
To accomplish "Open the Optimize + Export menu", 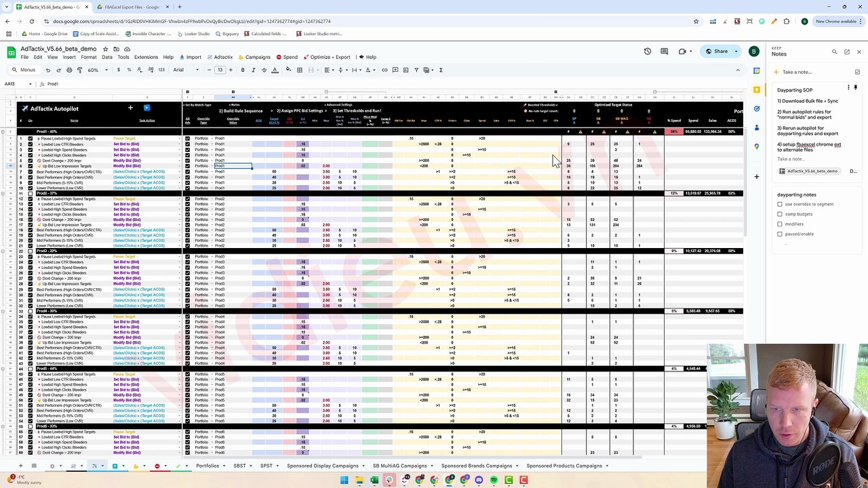I will (x=327, y=57).
